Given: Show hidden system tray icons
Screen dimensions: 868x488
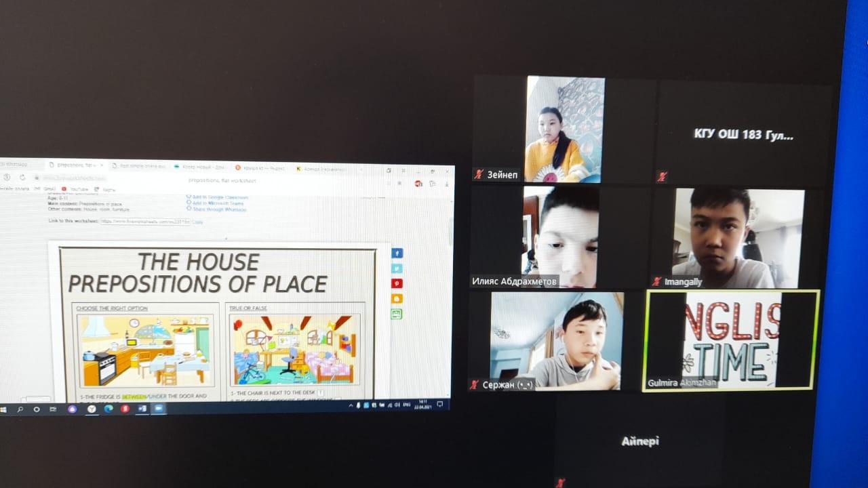Looking at the screenshot, I should point(351,405).
